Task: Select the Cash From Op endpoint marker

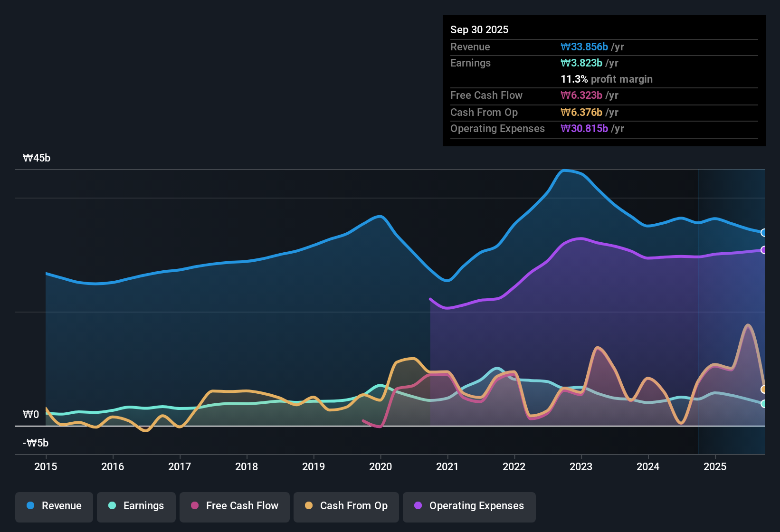Action: tap(763, 389)
